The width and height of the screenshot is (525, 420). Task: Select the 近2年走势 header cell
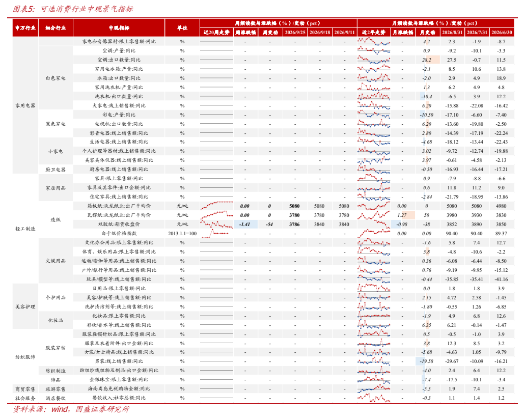click(374, 33)
